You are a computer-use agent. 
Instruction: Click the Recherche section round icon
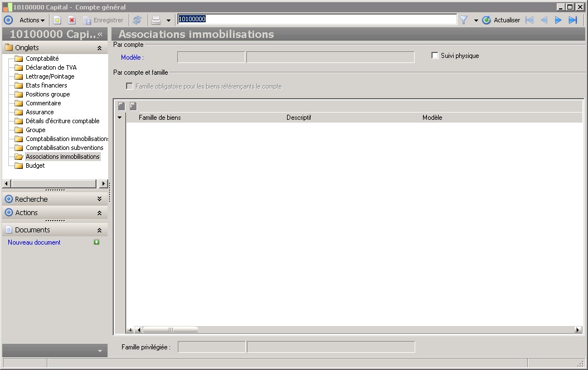click(x=8, y=199)
